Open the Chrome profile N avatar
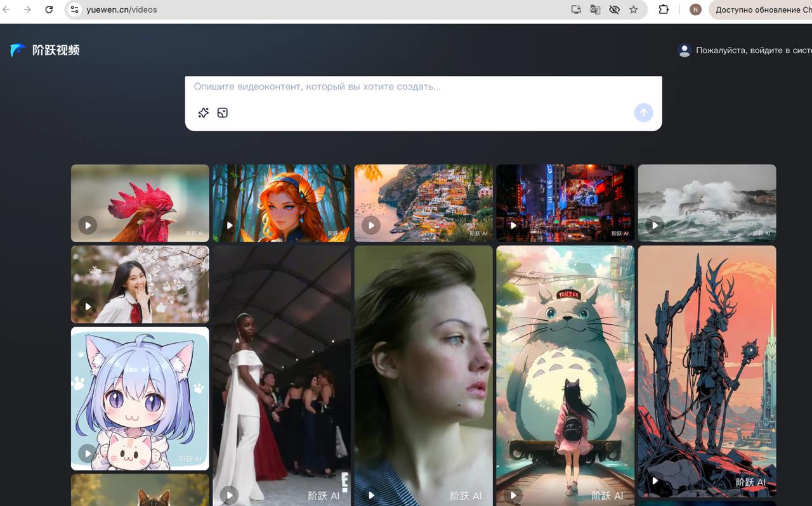 [x=695, y=10]
